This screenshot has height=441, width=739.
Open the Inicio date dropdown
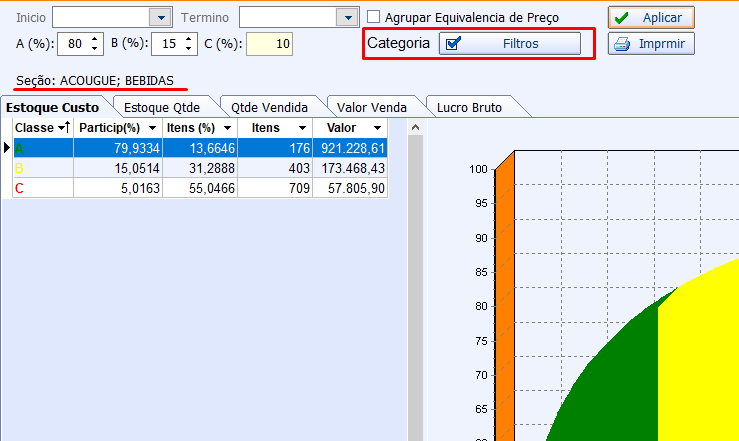point(159,18)
